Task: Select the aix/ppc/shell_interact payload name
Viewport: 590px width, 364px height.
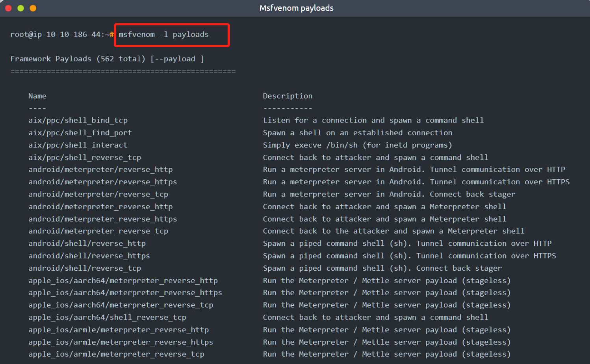Action: click(78, 145)
